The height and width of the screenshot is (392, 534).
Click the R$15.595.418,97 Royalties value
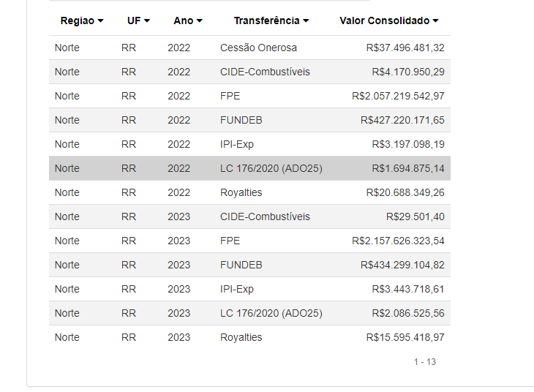tap(405, 337)
